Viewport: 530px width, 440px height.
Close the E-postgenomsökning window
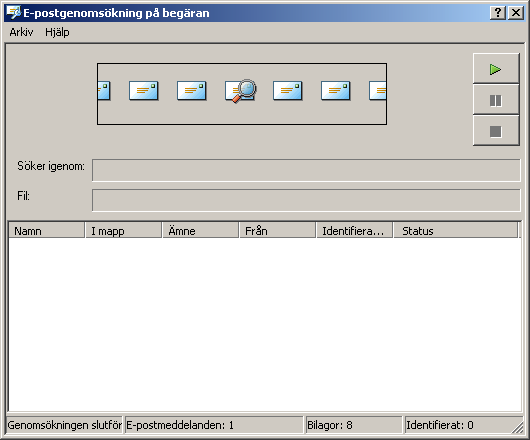pyautogui.click(x=516, y=13)
